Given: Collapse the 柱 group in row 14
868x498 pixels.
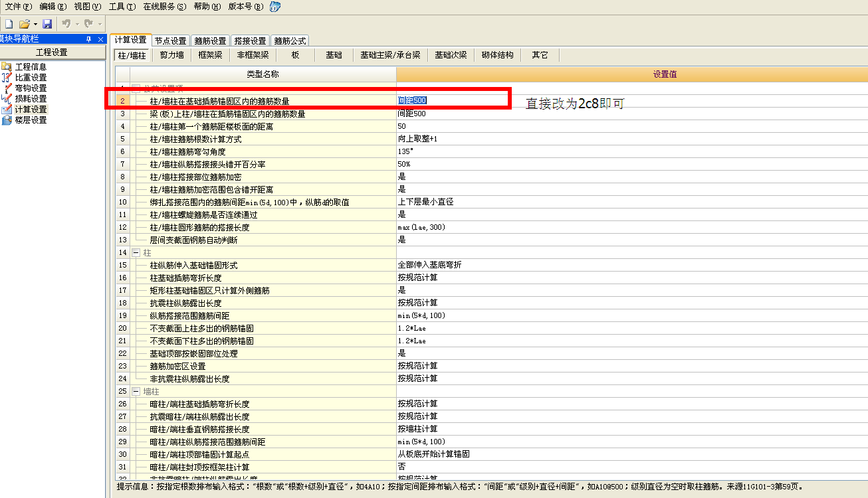Looking at the screenshot, I should (x=136, y=252).
